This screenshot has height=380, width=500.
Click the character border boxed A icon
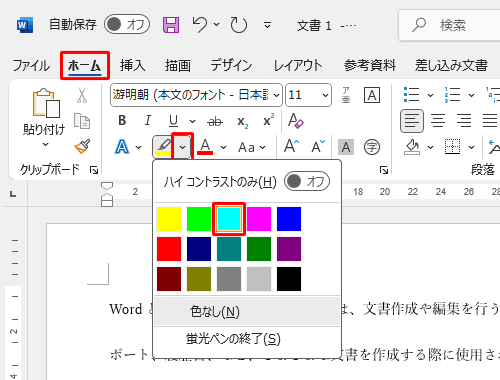point(372,96)
